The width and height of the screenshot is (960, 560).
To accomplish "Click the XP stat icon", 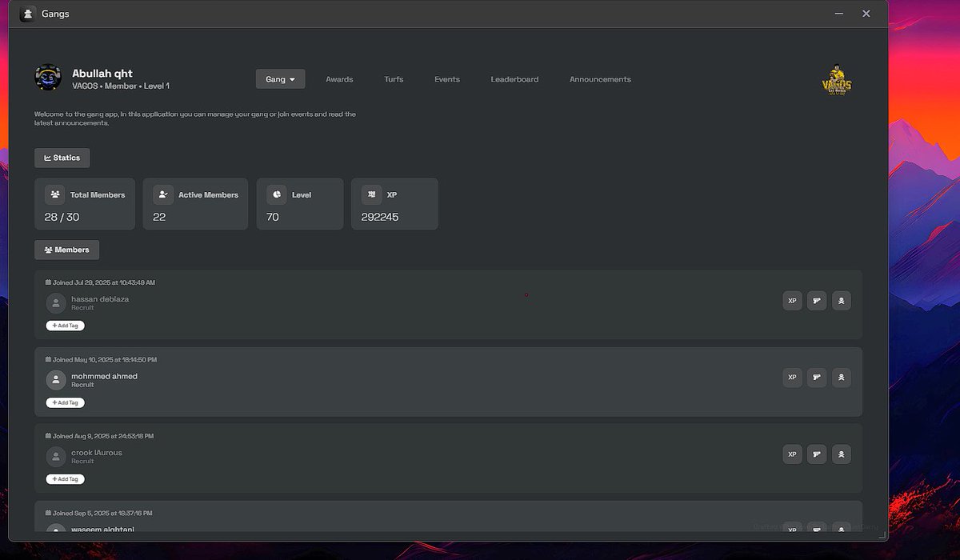I will tap(371, 194).
